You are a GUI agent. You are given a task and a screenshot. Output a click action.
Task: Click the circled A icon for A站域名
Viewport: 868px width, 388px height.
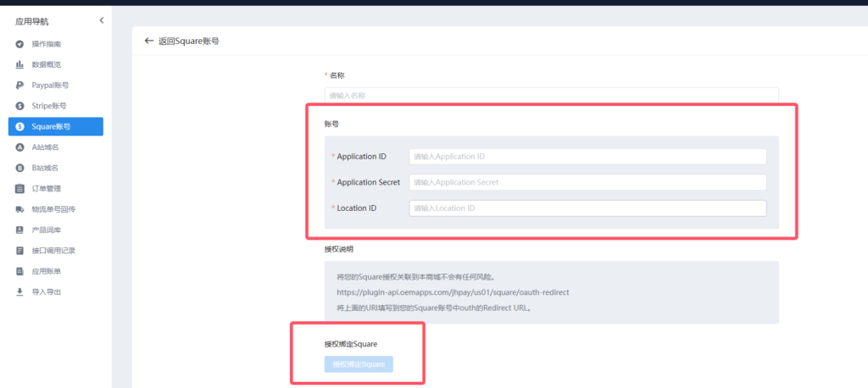click(19, 147)
